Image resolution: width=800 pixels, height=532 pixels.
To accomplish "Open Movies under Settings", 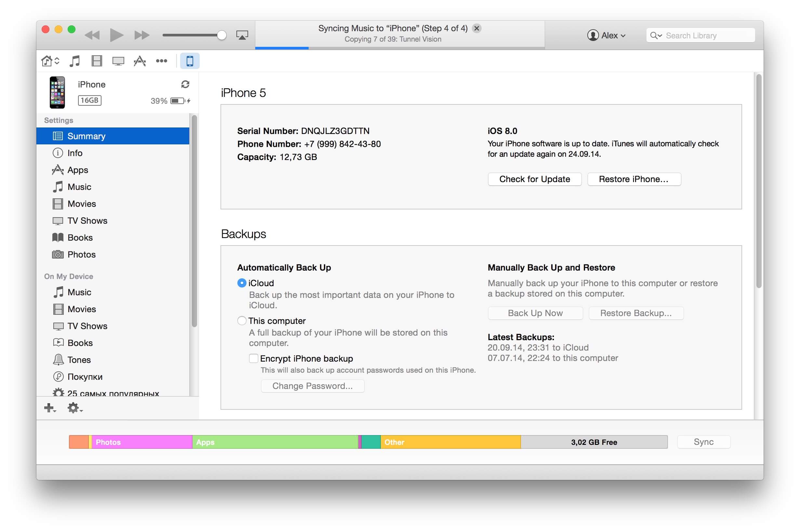I will click(x=113, y=204).
